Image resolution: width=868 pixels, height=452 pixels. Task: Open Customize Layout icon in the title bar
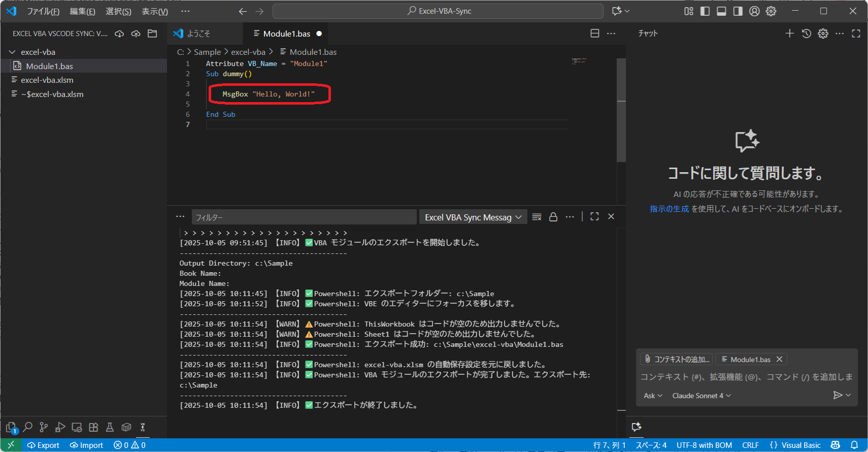click(x=689, y=11)
